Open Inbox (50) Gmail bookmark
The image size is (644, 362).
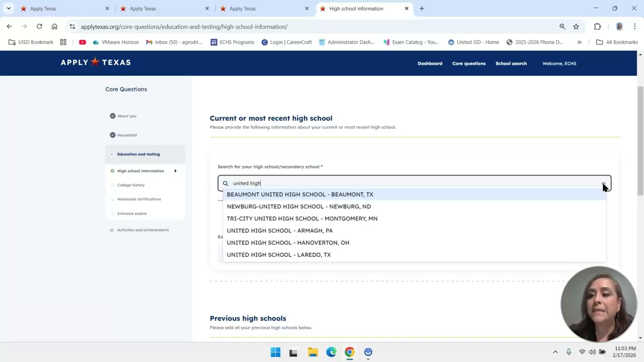[174, 42]
